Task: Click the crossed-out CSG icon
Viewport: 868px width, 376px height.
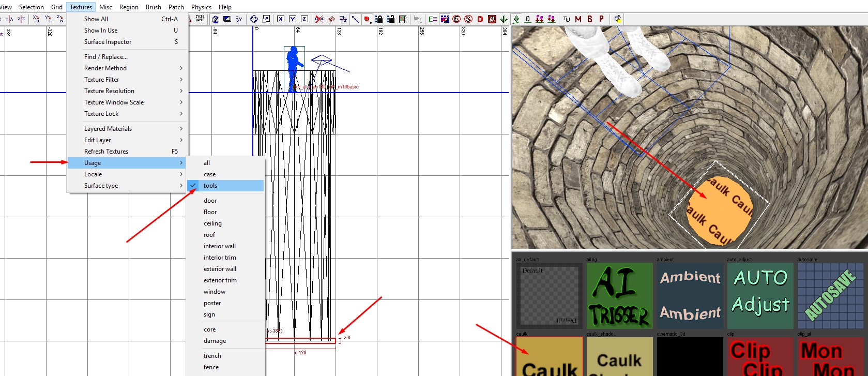Action: (x=319, y=19)
